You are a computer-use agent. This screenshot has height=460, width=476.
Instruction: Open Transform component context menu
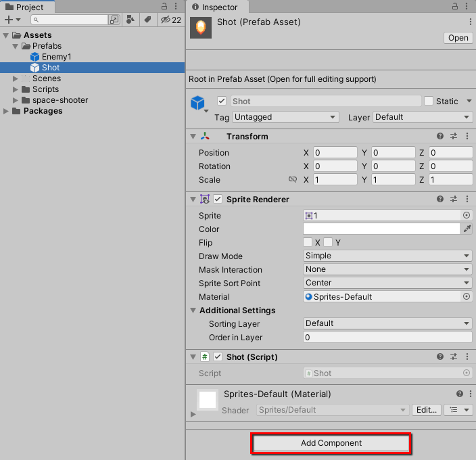[467, 136]
